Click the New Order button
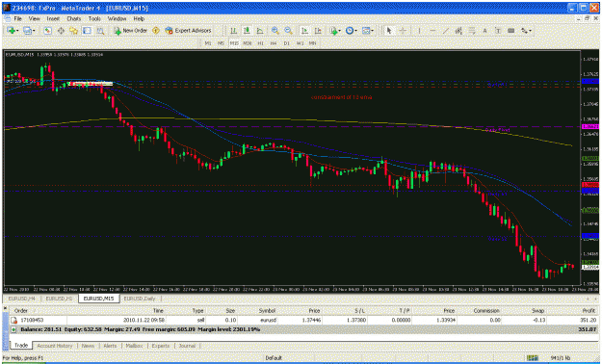The width and height of the screenshot is (602, 364). [x=131, y=31]
